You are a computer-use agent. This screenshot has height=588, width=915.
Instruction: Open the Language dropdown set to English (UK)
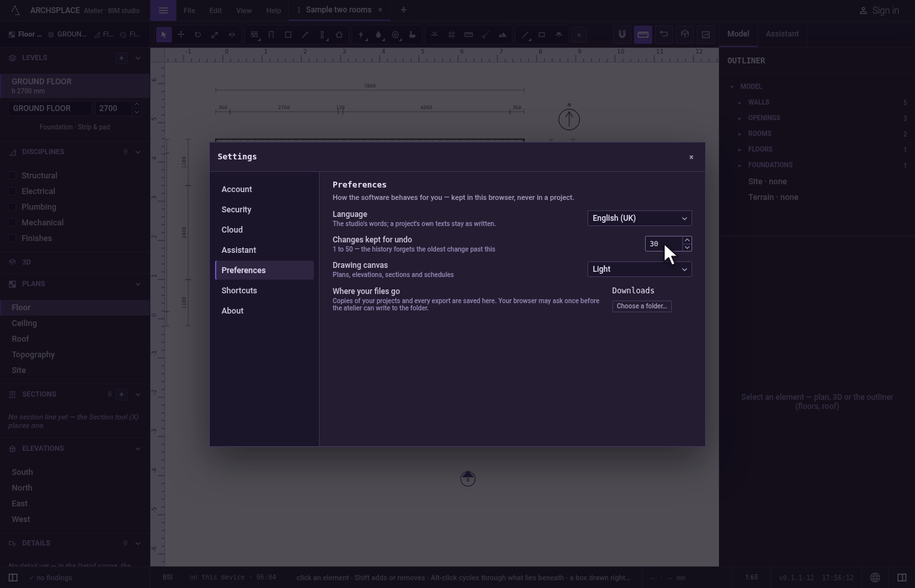pos(639,218)
